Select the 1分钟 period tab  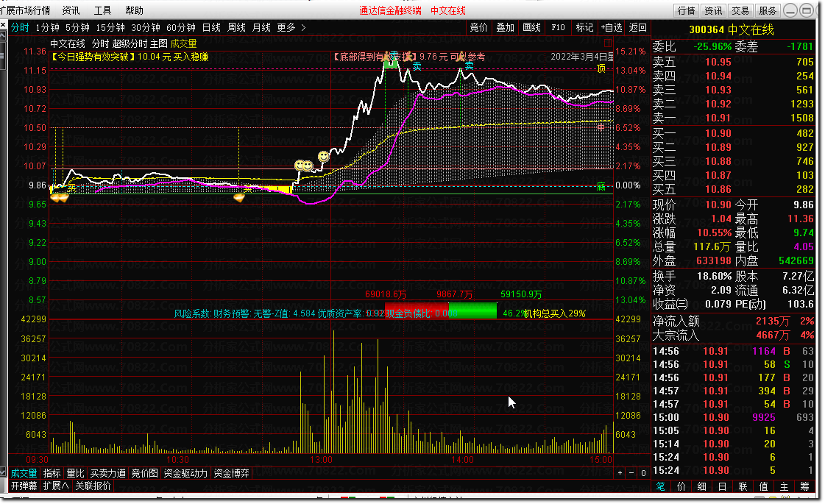click(x=47, y=27)
